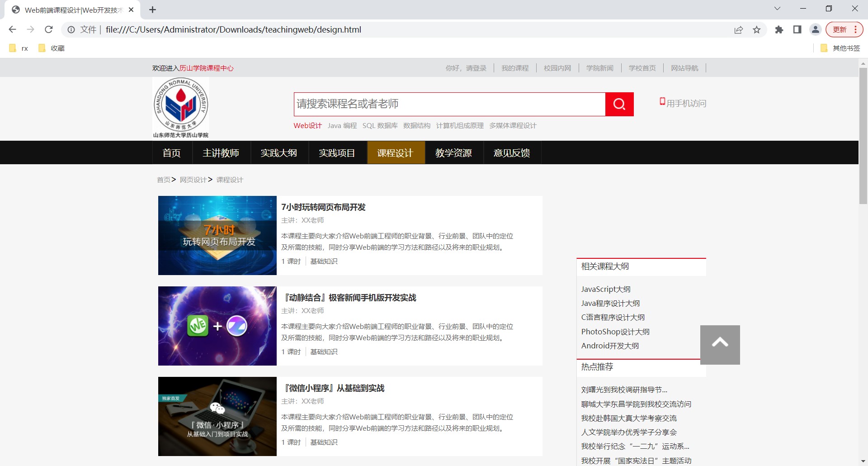Click the 更新 browser update button
The width and height of the screenshot is (868, 466).
click(844, 30)
